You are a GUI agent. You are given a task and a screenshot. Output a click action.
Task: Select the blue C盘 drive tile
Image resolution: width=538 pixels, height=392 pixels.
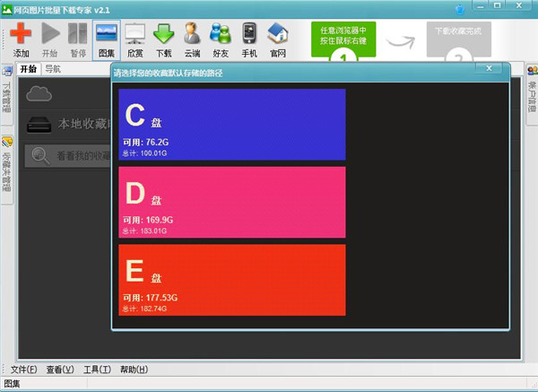coord(232,125)
